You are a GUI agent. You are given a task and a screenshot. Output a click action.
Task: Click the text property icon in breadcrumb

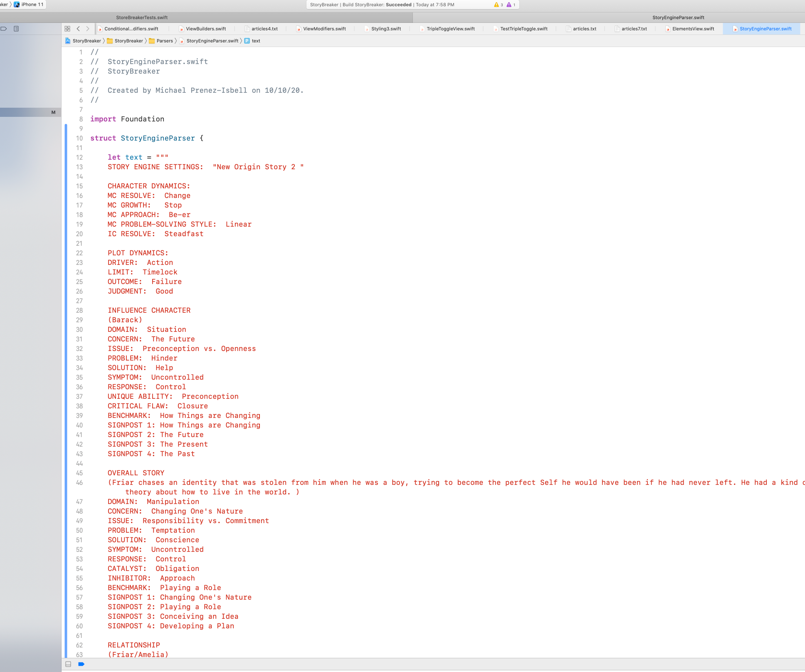point(247,41)
